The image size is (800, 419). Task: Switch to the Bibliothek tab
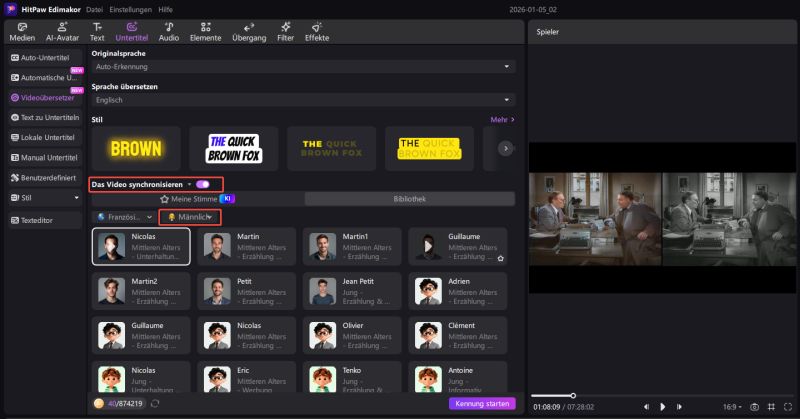tap(410, 199)
